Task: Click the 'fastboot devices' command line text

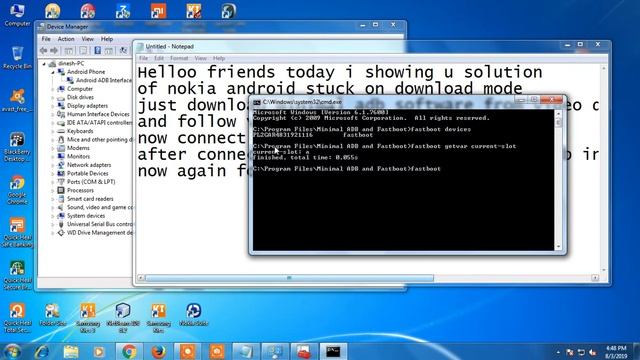Action: point(441,129)
